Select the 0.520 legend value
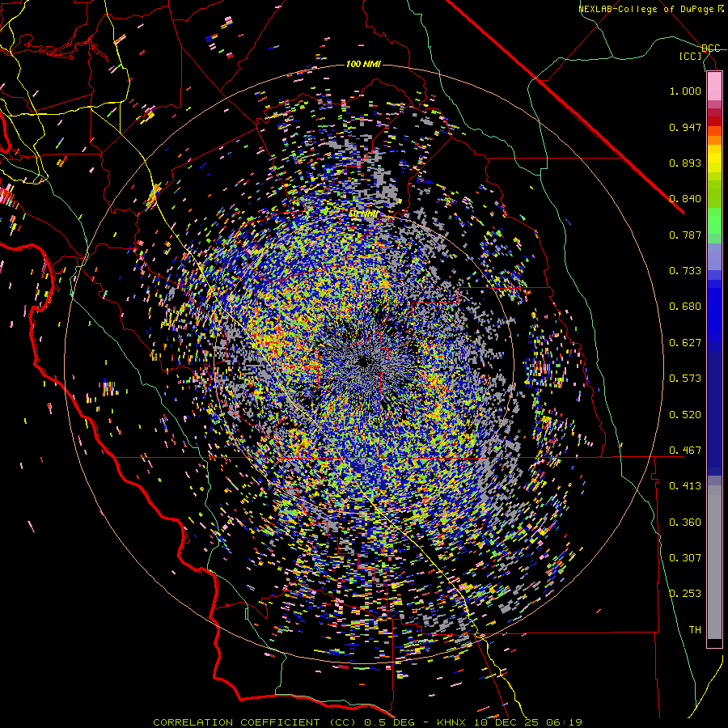Screen dimensions: 728x728 tap(685, 415)
